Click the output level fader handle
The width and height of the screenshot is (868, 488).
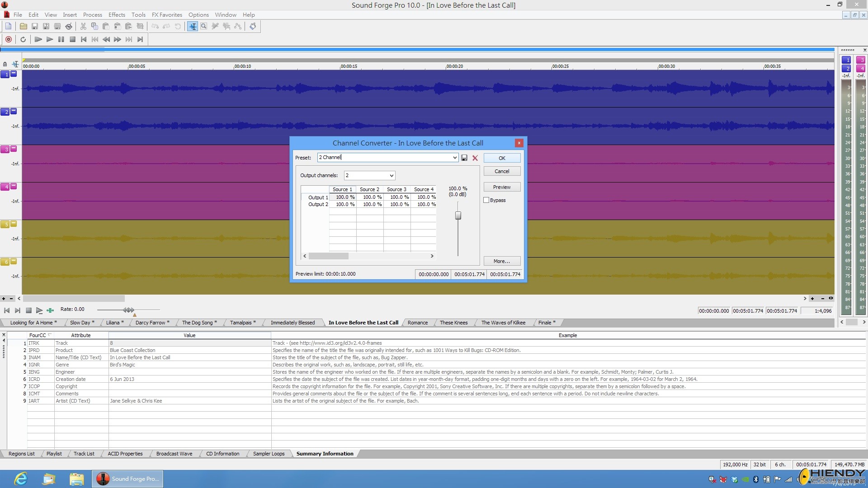tap(458, 216)
